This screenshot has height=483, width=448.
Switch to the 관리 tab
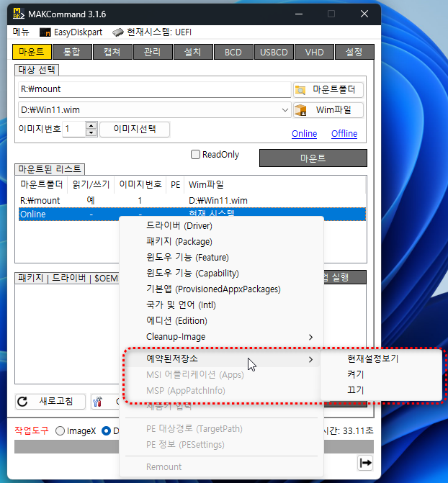tap(153, 52)
